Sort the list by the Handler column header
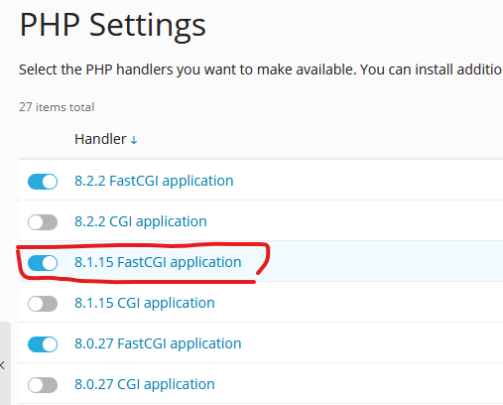The image size is (503, 405). [100, 139]
